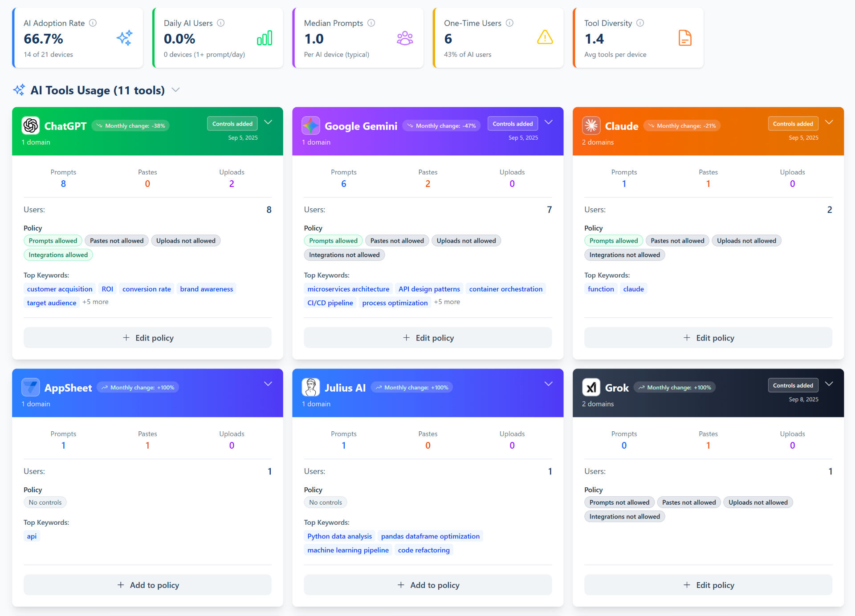Click ChatGPT Prompts allowed tag
855x616 pixels.
53,240
